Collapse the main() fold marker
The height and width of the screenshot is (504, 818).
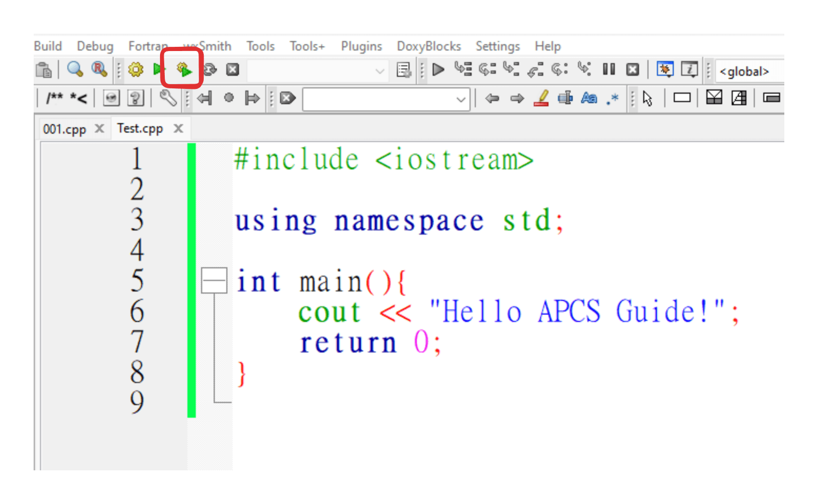coord(214,280)
